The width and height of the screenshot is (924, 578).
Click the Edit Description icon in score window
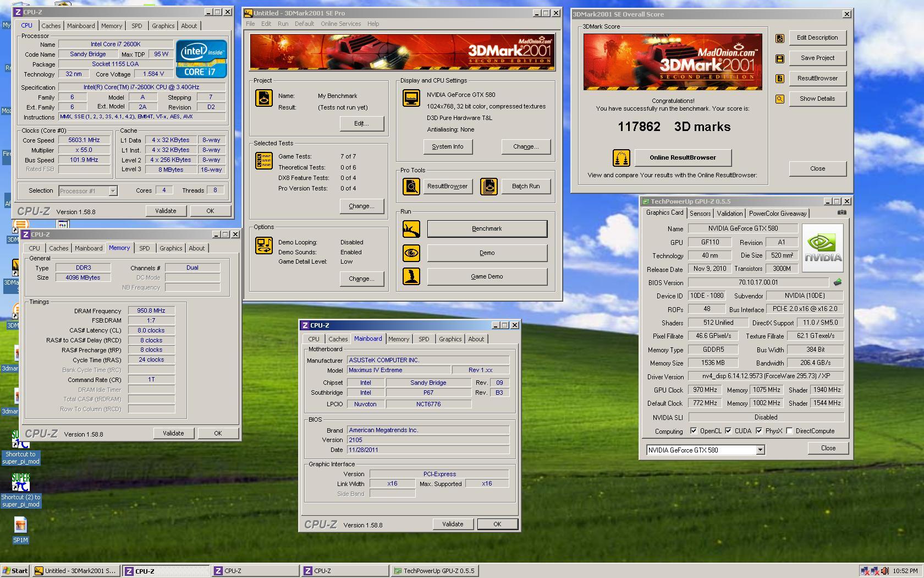[x=780, y=38]
